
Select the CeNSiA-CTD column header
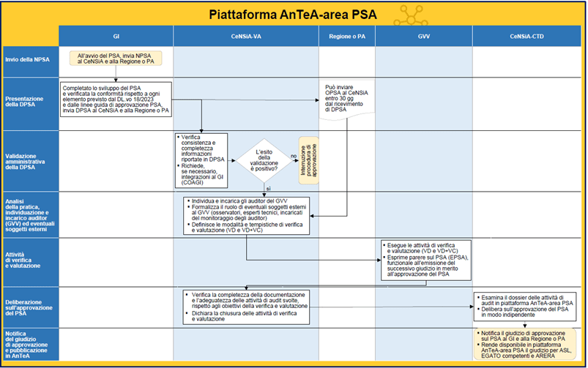pos(526,37)
